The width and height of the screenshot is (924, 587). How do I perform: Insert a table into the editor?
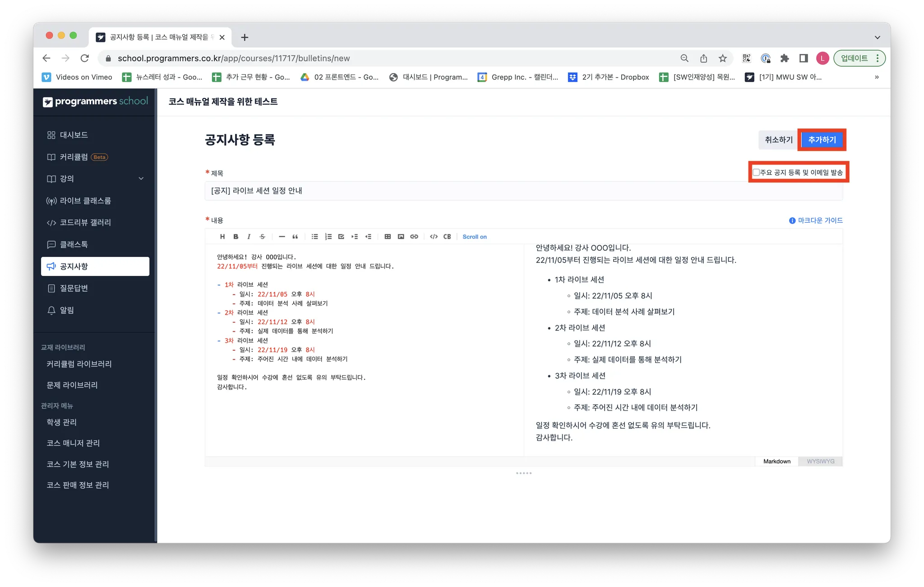click(x=388, y=237)
